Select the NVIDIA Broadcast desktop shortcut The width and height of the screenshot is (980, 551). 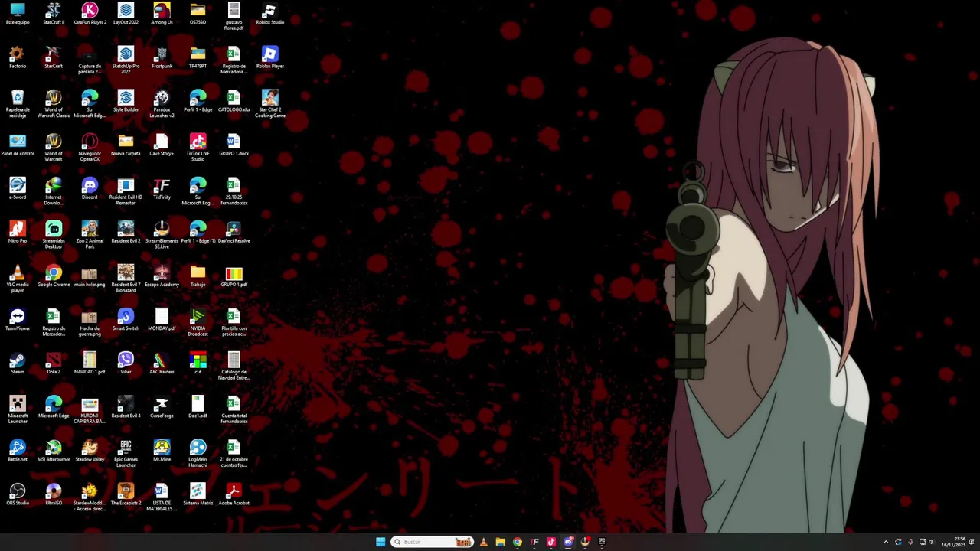(x=198, y=321)
